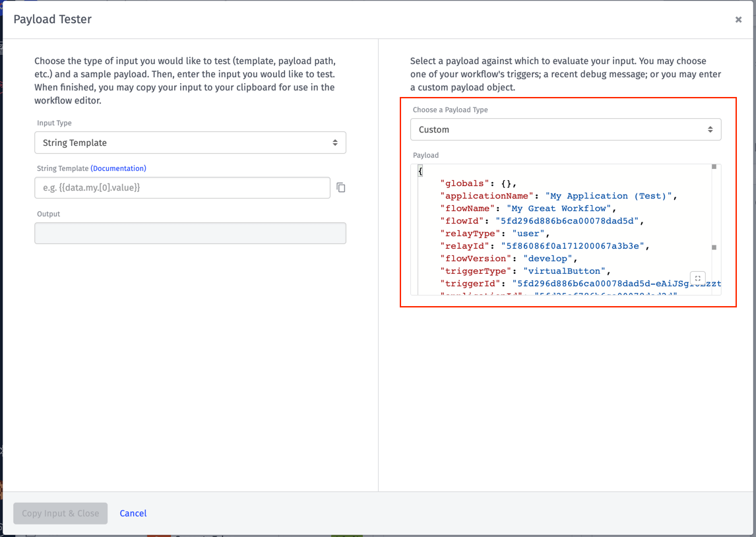Click the "flowId" key in payload
Image resolution: width=756 pixels, height=537 pixels.
click(462, 221)
